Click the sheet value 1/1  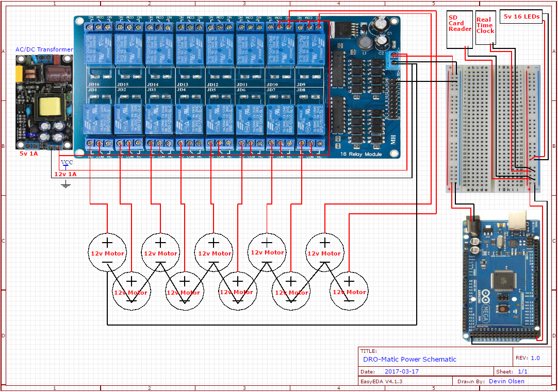coord(522,371)
